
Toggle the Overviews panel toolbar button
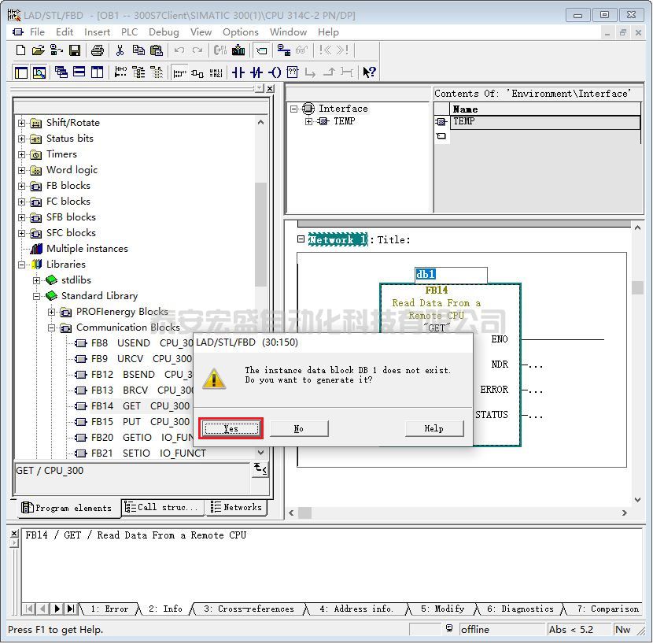(21, 72)
